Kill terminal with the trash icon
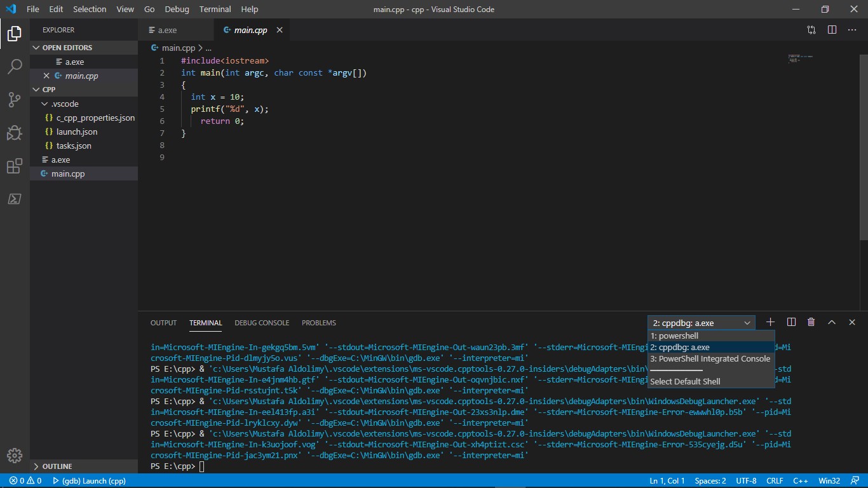 [x=811, y=322]
